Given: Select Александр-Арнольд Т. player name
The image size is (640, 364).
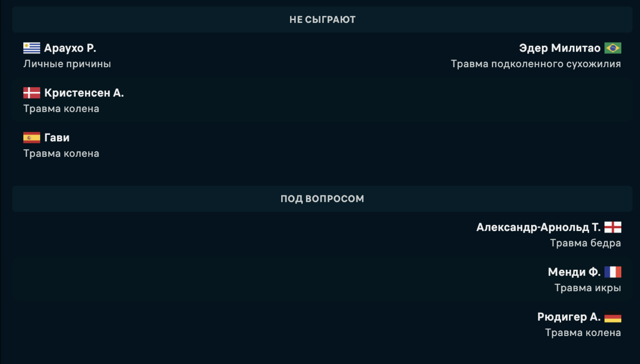Looking at the screenshot, I should pyautogui.click(x=538, y=227).
